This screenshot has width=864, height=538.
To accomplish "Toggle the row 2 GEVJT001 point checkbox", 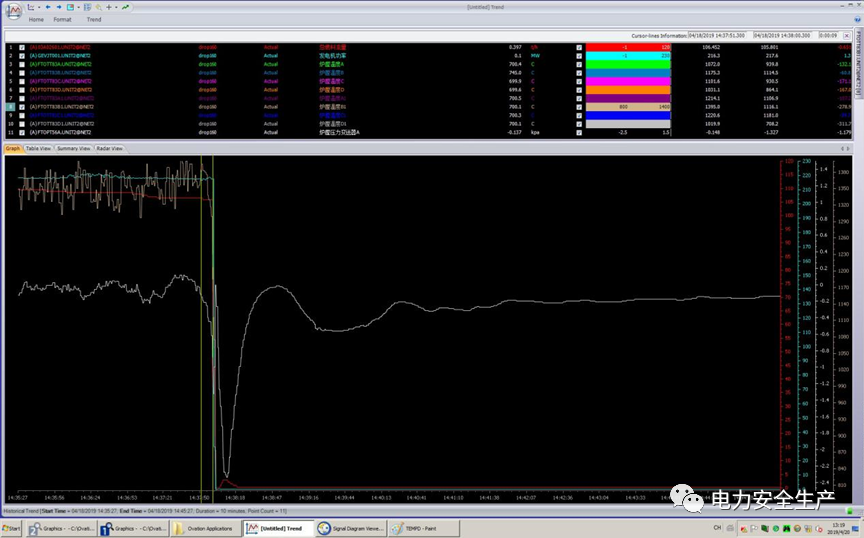I will pyautogui.click(x=22, y=55).
